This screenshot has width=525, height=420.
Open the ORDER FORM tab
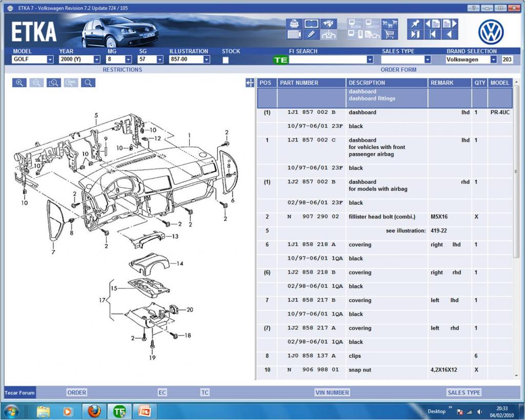(398, 70)
